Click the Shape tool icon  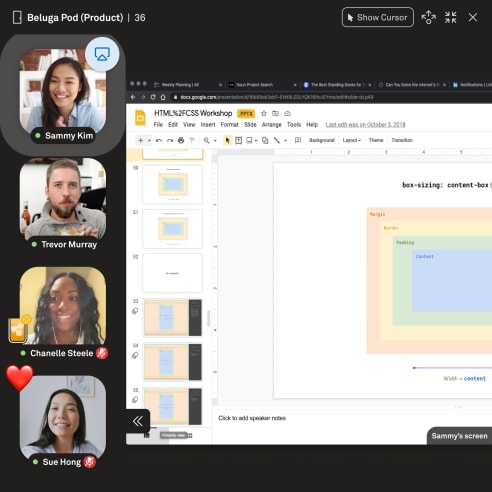pyautogui.click(x=265, y=140)
